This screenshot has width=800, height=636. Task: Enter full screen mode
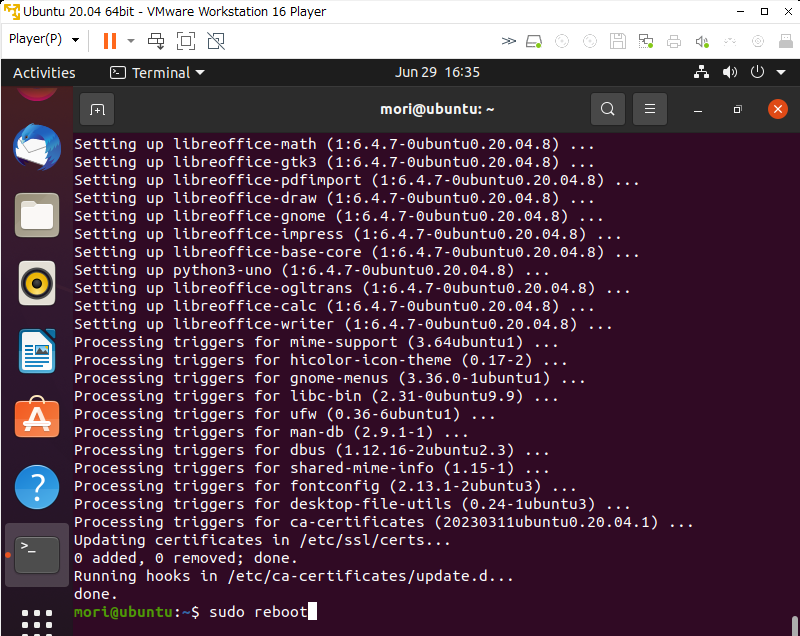click(x=186, y=41)
